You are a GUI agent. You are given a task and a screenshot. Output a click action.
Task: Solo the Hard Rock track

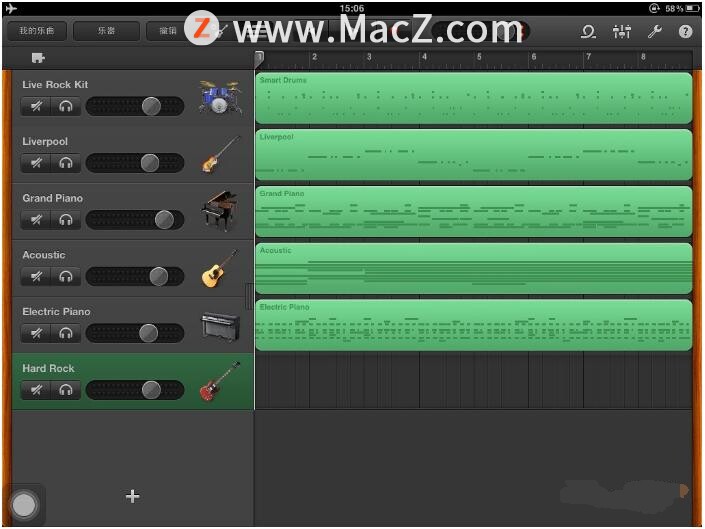click(66, 390)
